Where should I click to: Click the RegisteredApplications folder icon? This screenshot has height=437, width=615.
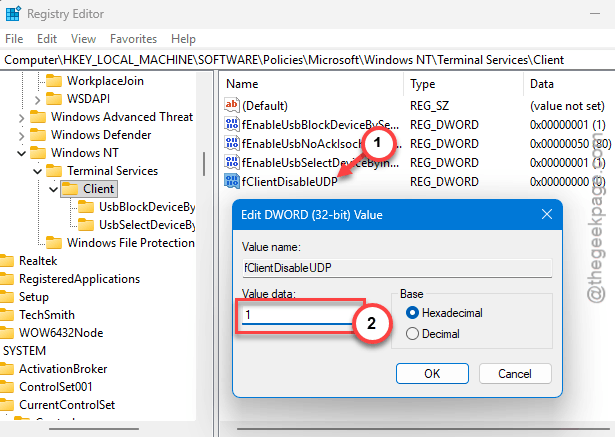coord(7,279)
